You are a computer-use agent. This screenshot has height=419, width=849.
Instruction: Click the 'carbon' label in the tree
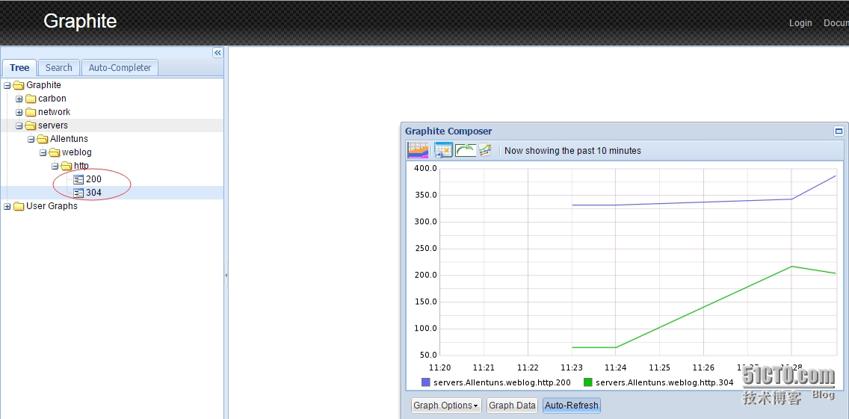[52, 99]
